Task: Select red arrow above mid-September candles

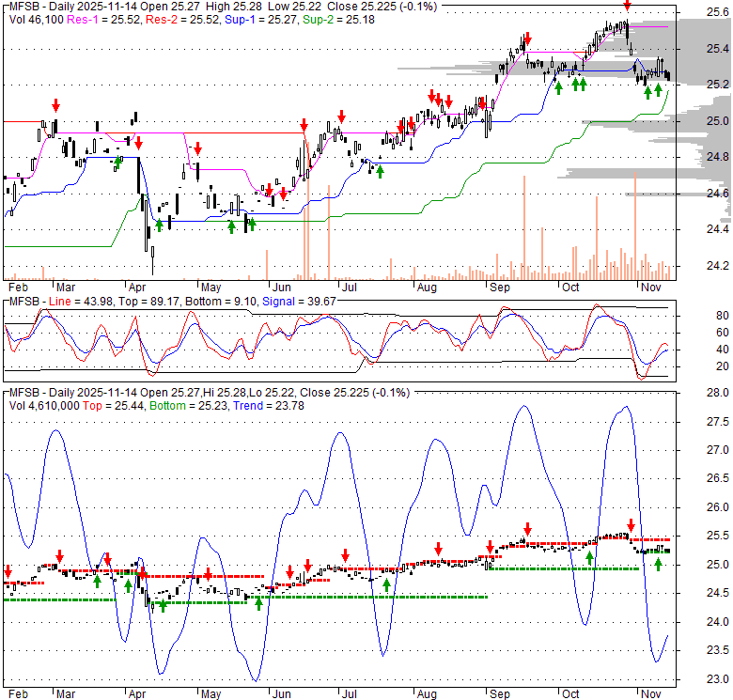Action: click(x=527, y=39)
